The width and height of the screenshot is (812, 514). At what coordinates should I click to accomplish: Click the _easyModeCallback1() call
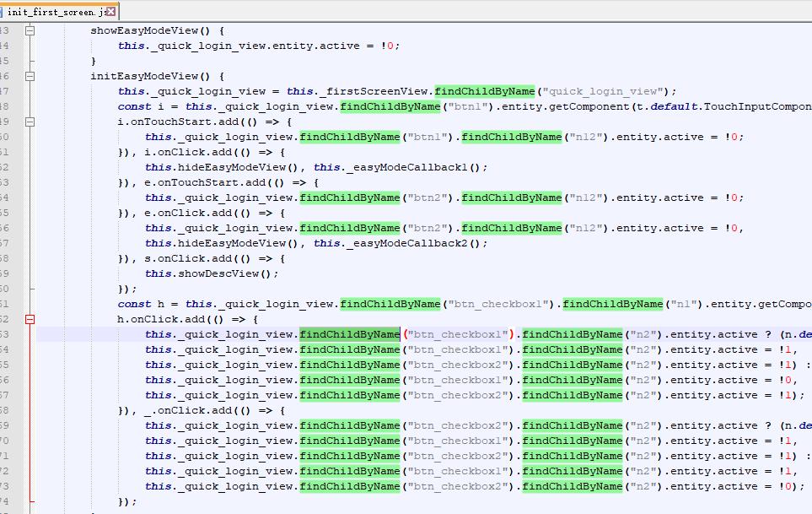tap(414, 167)
